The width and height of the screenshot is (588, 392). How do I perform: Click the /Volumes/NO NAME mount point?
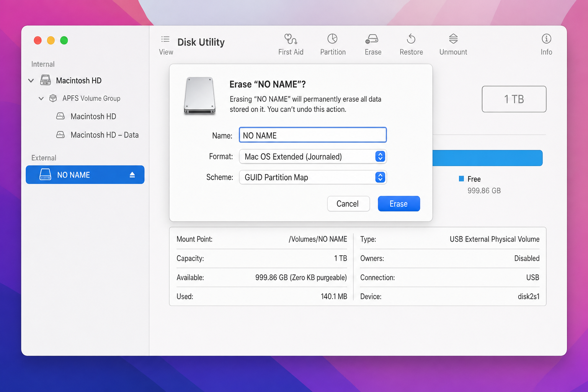(318, 239)
